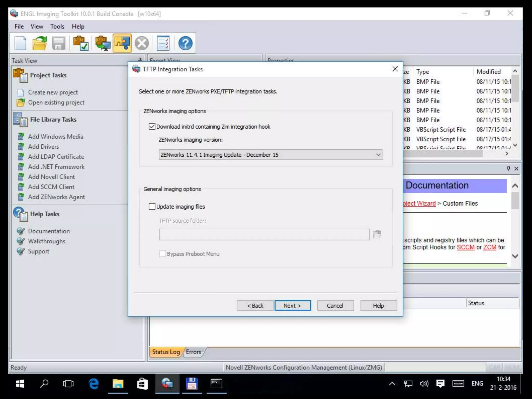Open Windows Store from taskbar
The image size is (532, 399).
pos(142,384)
